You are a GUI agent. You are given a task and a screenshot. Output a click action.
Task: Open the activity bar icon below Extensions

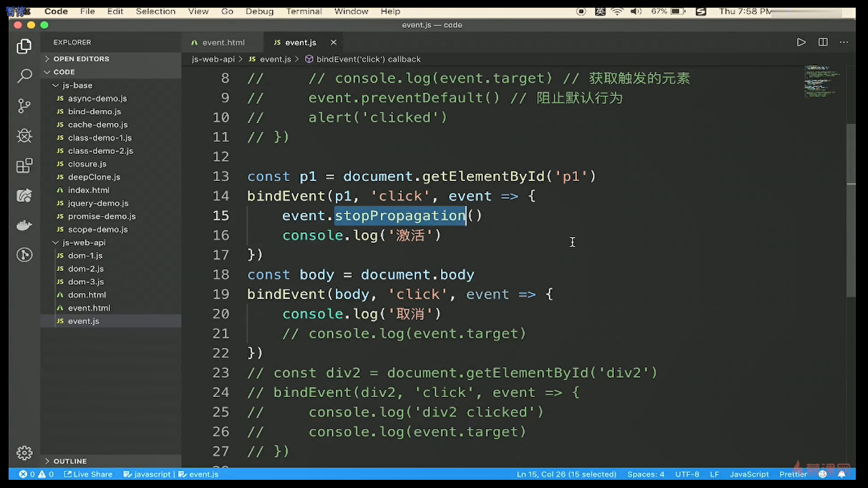(24, 195)
